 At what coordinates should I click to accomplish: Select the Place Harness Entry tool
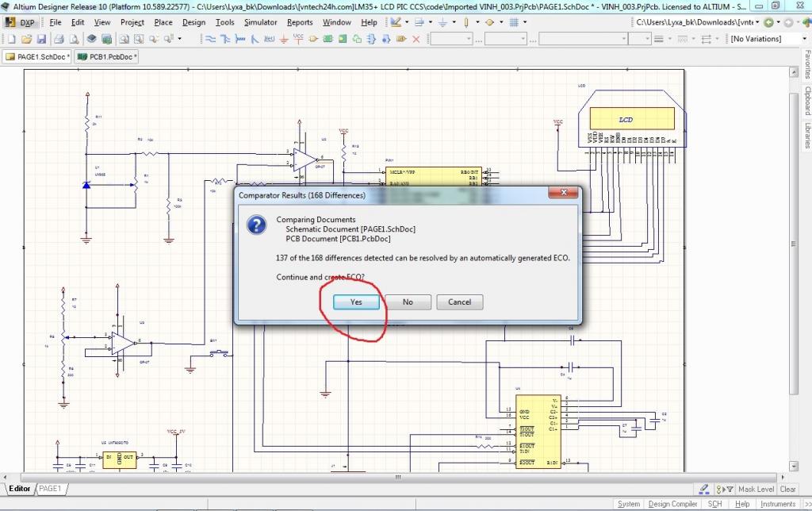click(x=386, y=39)
